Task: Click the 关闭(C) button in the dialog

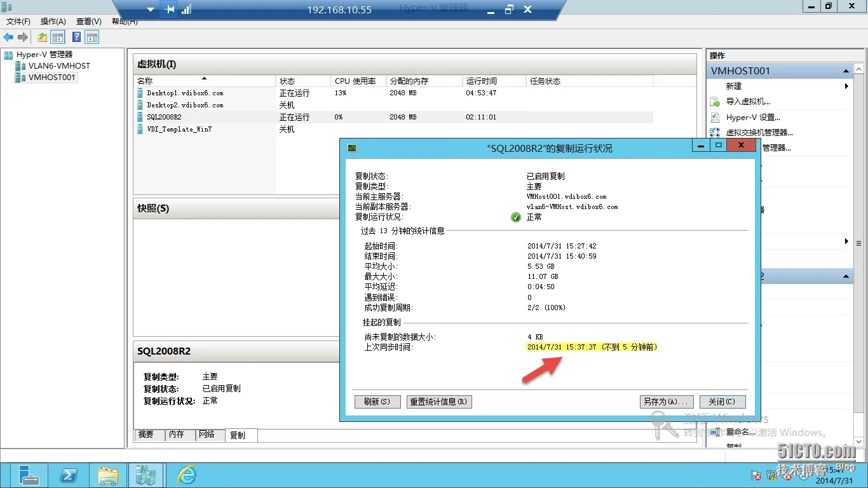Action: [722, 402]
